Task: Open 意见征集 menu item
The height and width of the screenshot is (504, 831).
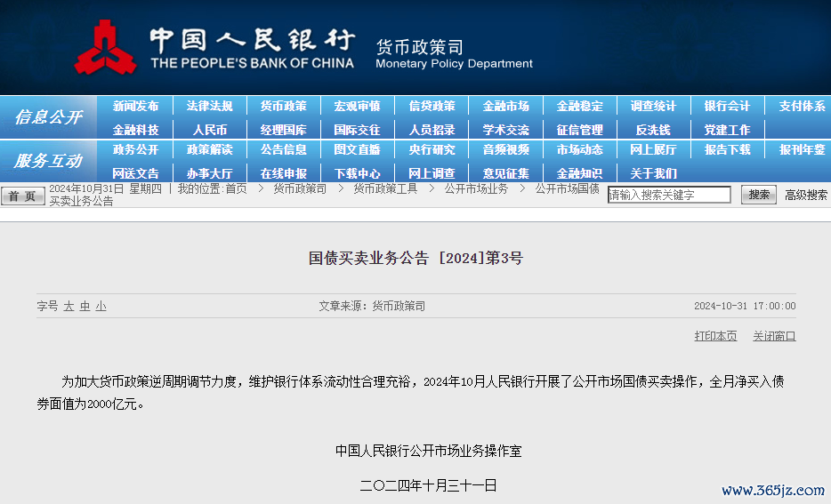Action: (x=505, y=173)
